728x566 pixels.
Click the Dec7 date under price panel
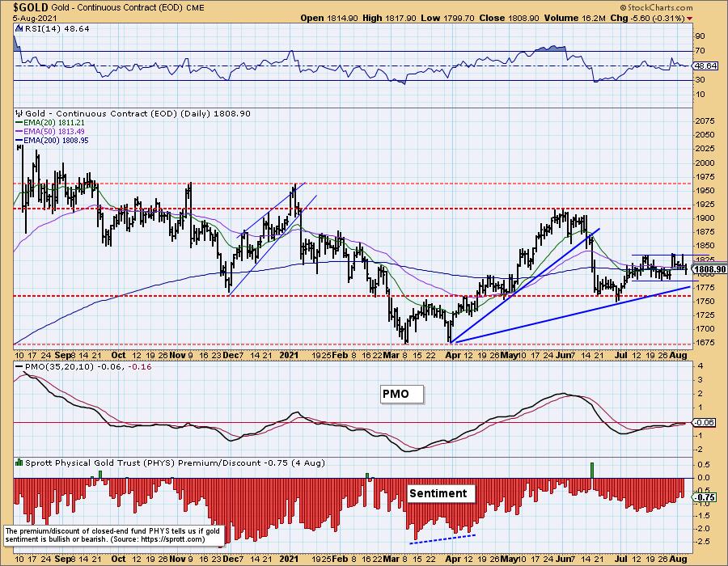coord(233,355)
